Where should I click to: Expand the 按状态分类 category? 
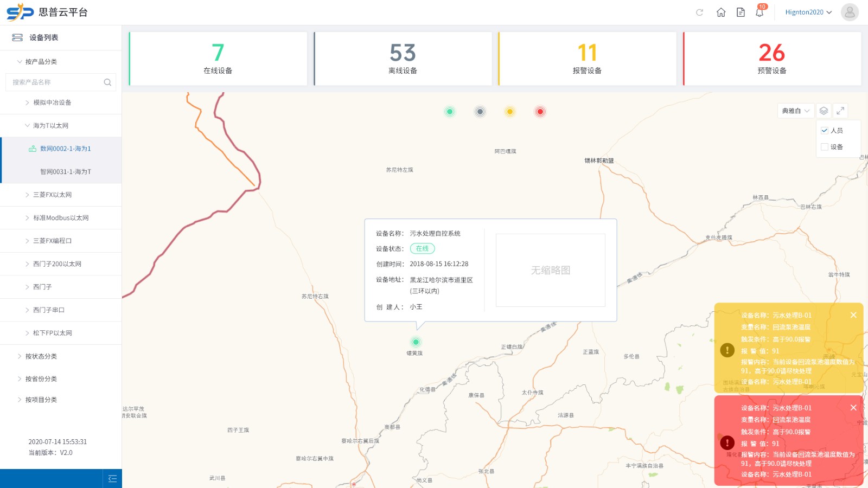(41, 356)
